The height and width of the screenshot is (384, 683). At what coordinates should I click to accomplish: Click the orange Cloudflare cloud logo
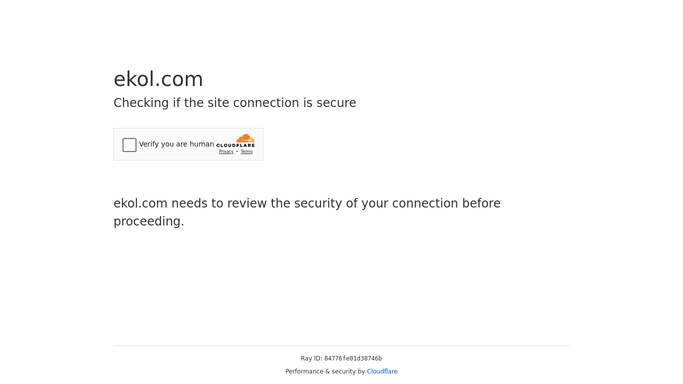click(245, 138)
